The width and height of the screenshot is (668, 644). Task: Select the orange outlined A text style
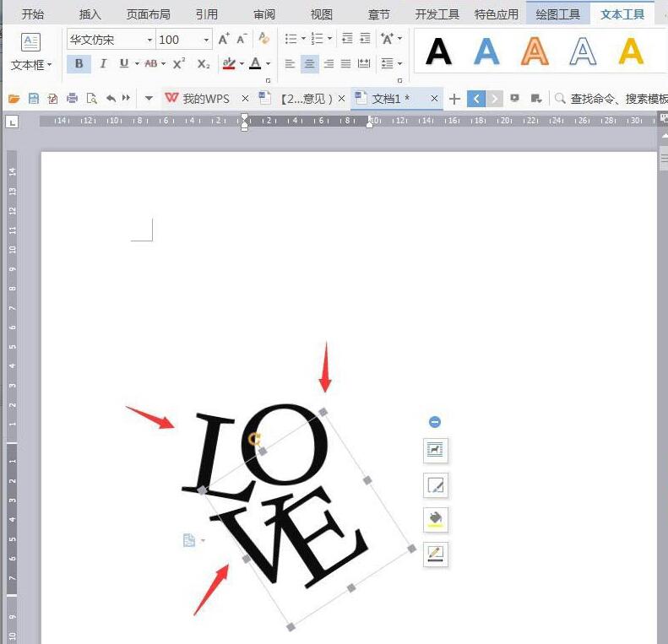pos(535,51)
